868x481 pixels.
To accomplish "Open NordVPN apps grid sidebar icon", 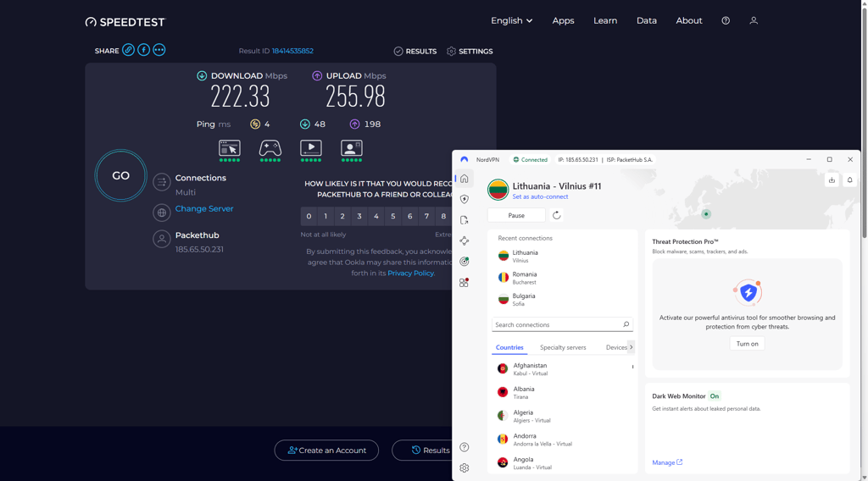I will click(465, 283).
